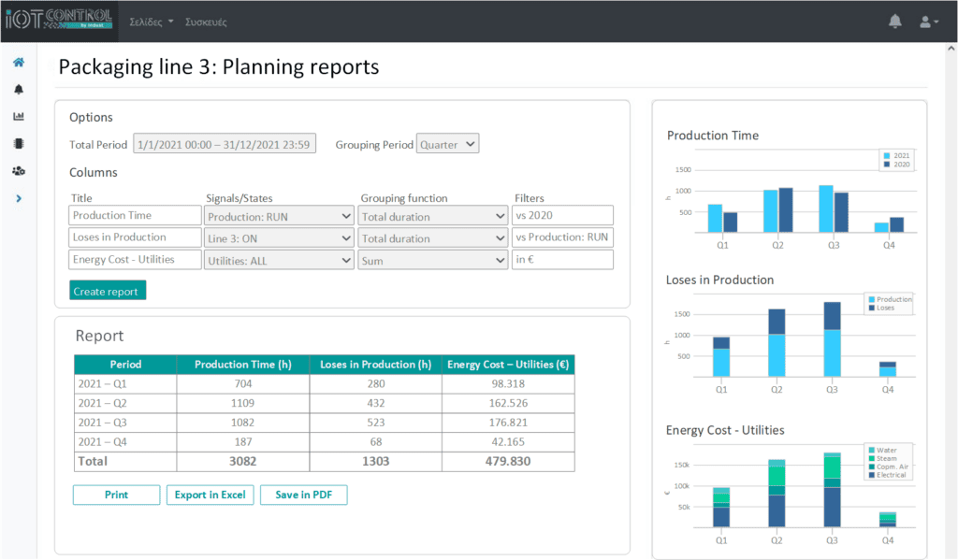Click the 2020 legend swatch in Production Time chart
Viewport: 958px width, 560px height.
tap(887, 165)
